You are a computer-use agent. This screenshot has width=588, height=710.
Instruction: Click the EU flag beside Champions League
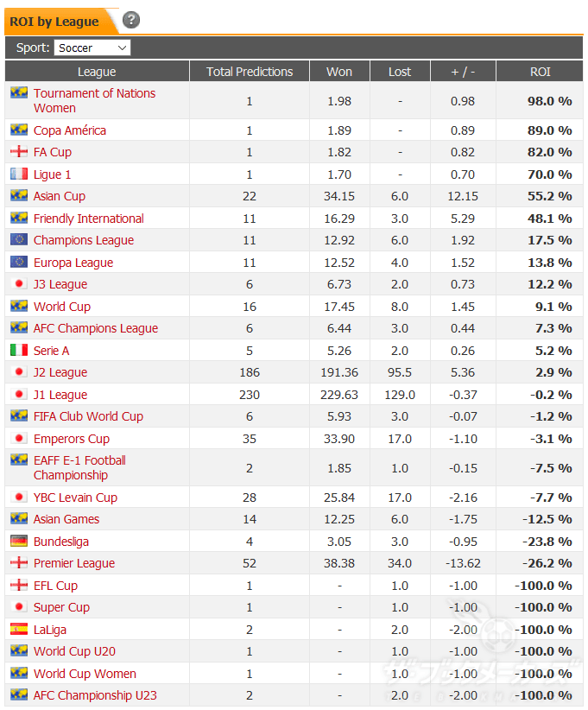pos(19,239)
